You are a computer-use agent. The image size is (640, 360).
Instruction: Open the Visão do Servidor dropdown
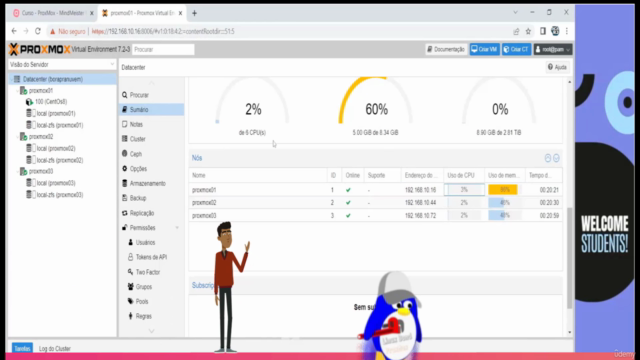pos(62,64)
